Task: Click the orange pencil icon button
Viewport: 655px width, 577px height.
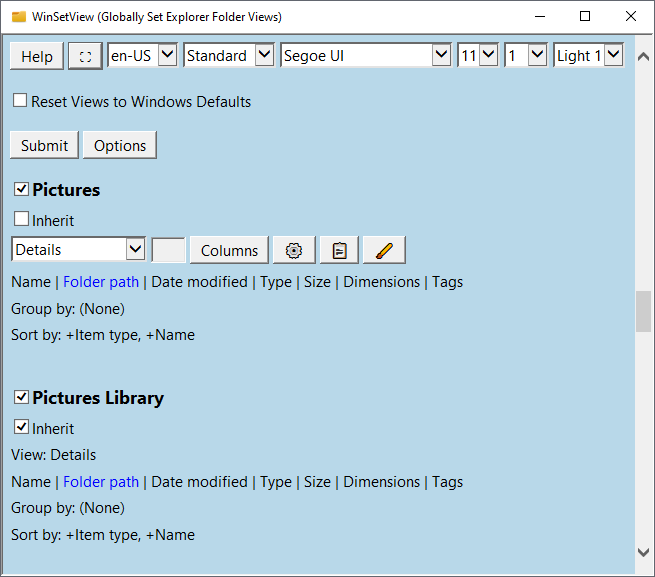Action: point(384,250)
